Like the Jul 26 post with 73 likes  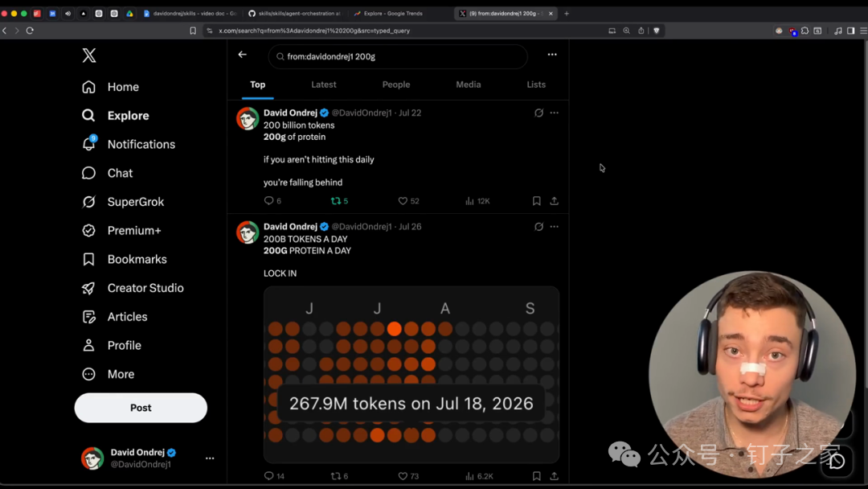(408, 476)
